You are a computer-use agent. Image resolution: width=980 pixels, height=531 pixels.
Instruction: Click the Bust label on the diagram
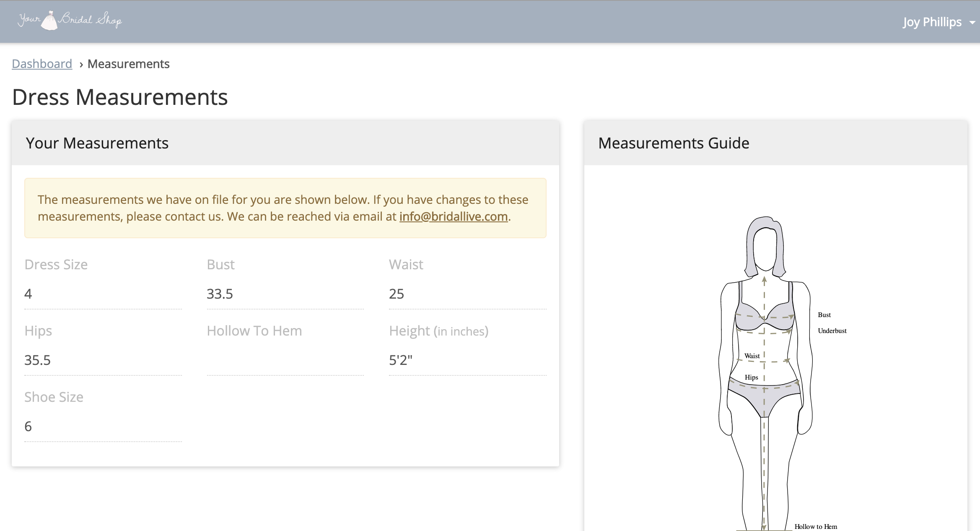(824, 315)
